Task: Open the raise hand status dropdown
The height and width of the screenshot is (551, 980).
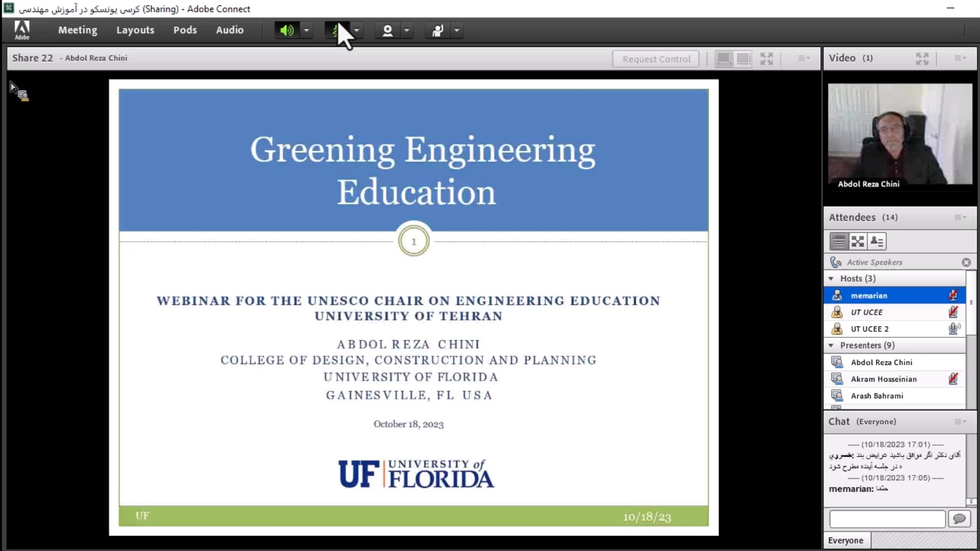Action: coord(457,30)
